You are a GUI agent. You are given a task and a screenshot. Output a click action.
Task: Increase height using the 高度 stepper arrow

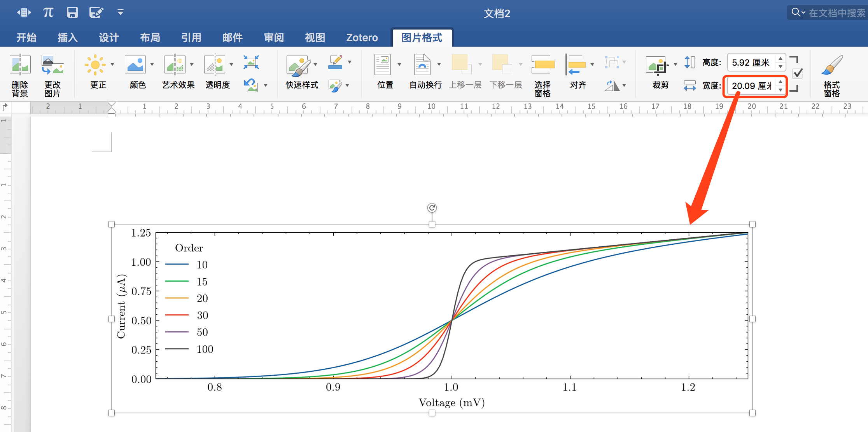(780, 58)
